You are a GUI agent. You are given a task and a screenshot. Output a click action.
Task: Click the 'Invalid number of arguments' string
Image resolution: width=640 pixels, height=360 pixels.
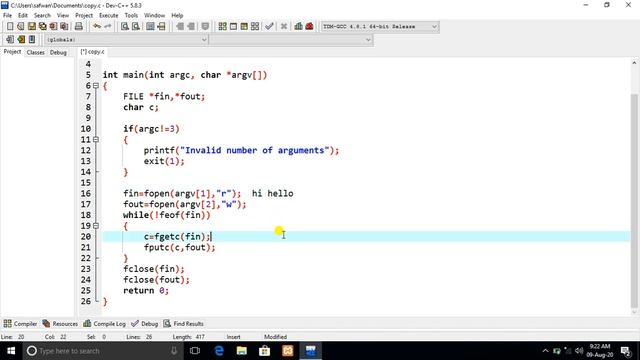(x=255, y=150)
